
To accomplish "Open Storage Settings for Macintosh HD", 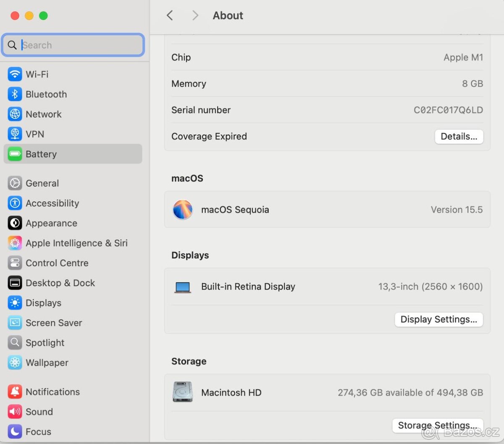I will [x=437, y=425].
